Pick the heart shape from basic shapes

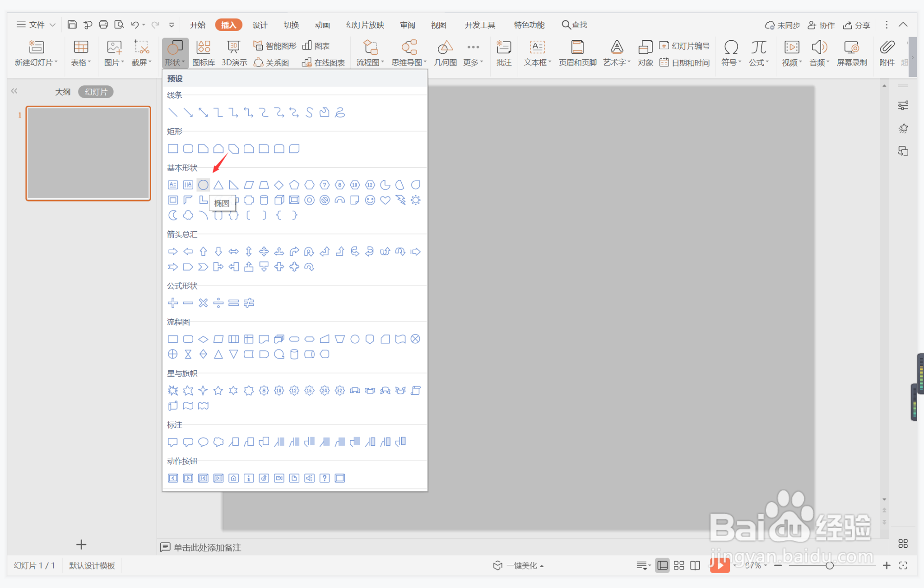[385, 200]
